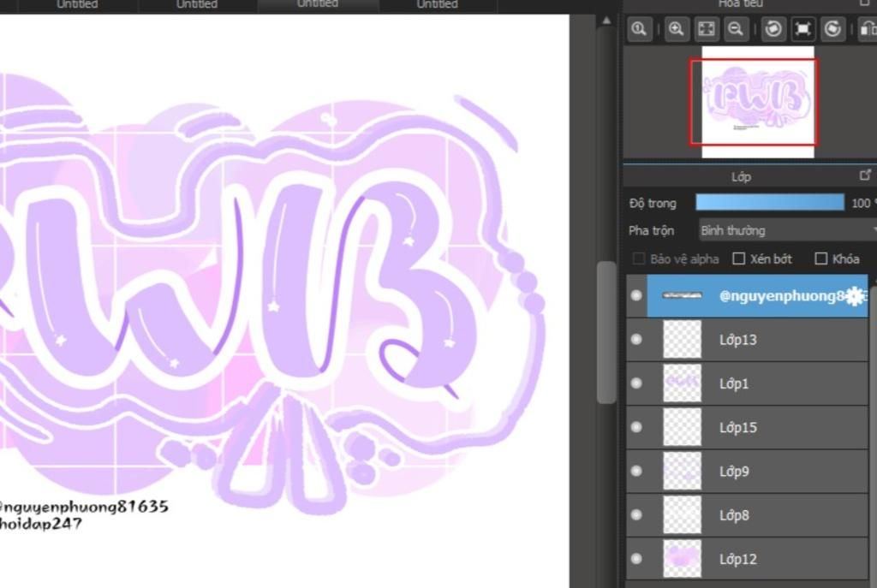Viewport: 877px width, 588px height.
Task: Click the 100 opacity value
Action: click(860, 204)
